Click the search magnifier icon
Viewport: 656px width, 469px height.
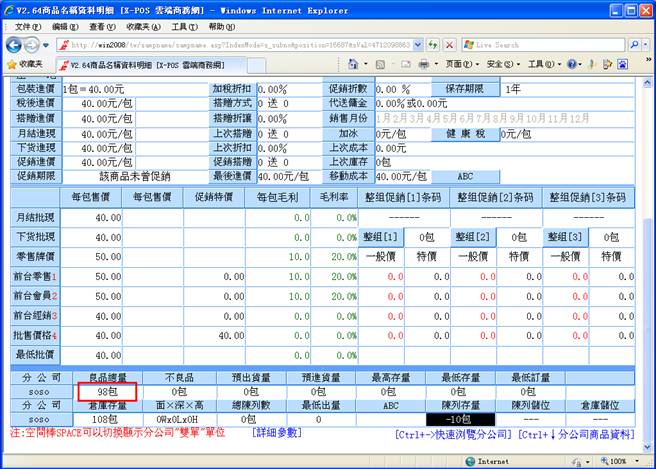(x=632, y=45)
